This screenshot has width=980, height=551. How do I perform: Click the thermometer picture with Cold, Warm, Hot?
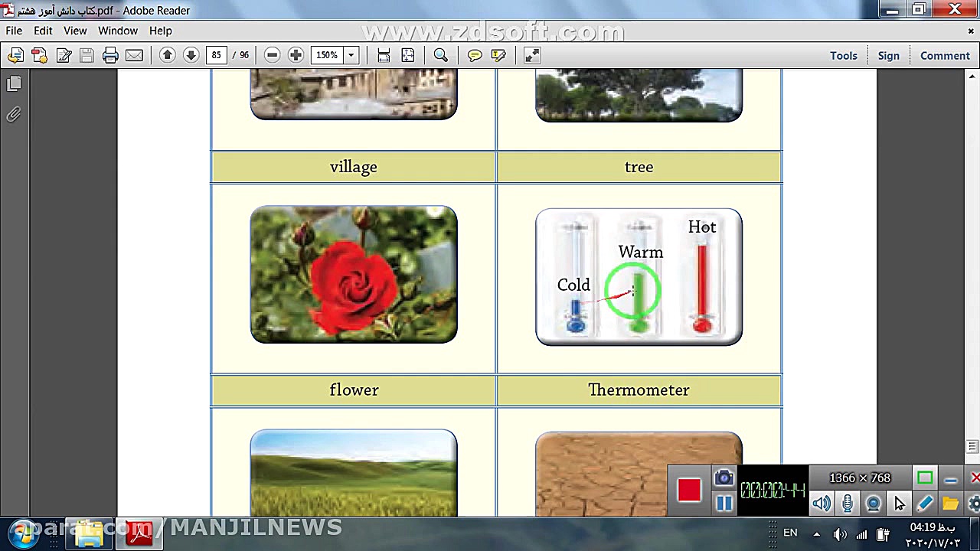[x=639, y=276]
